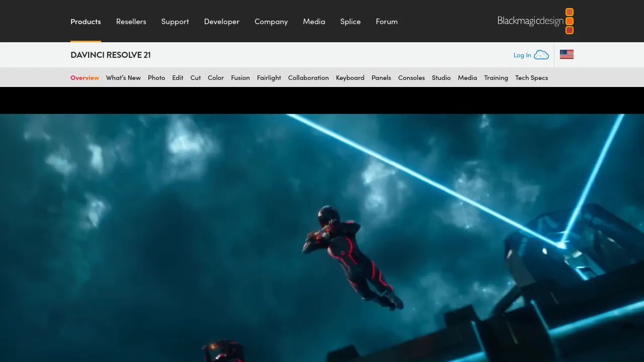644x362 pixels.
Task: Switch to the Color tab
Action: pos(216,78)
